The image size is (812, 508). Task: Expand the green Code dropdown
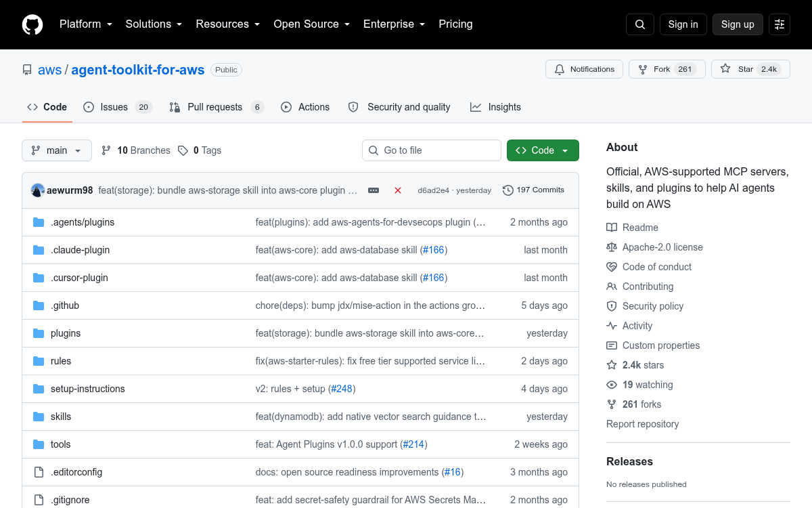click(x=543, y=150)
